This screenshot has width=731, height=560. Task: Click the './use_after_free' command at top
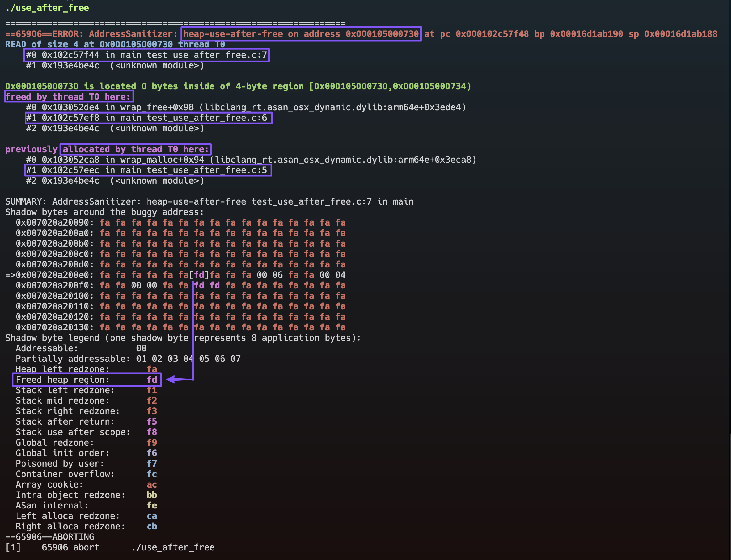click(x=47, y=8)
